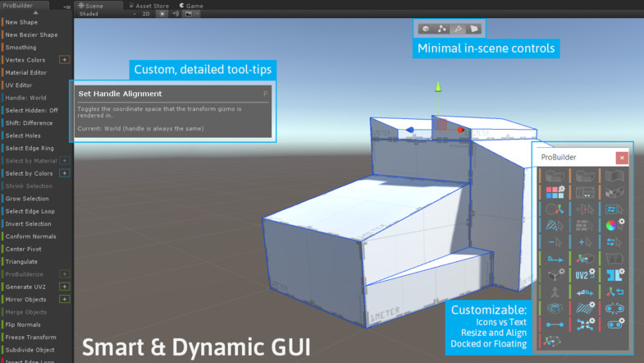Click the two-dots-connected-by-line icon
644x363 pixels.
pos(555,324)
